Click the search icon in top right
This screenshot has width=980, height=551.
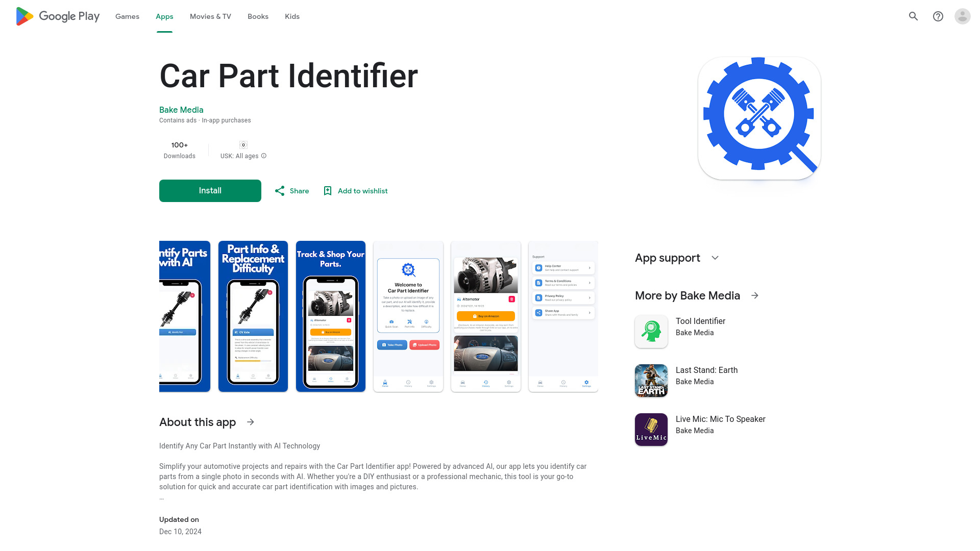[x=913, y=16]
